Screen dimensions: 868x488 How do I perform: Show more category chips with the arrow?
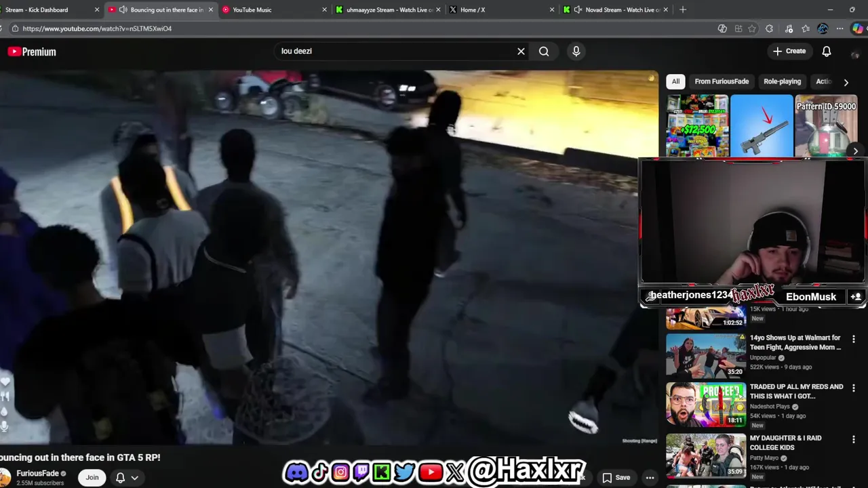click(846, 82)
